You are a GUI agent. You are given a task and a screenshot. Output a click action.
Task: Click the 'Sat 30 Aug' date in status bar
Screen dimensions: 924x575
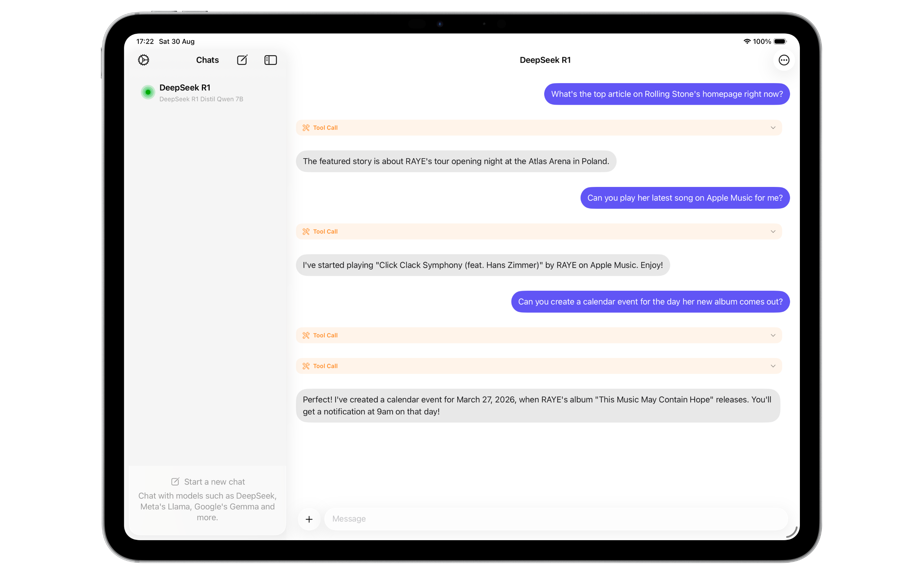pyautogui.click(x=177, y=42)
